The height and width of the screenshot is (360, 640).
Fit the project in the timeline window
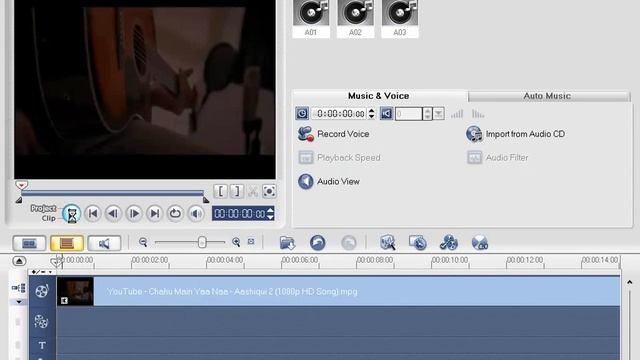pyautogui.click(x=251, y=242)
